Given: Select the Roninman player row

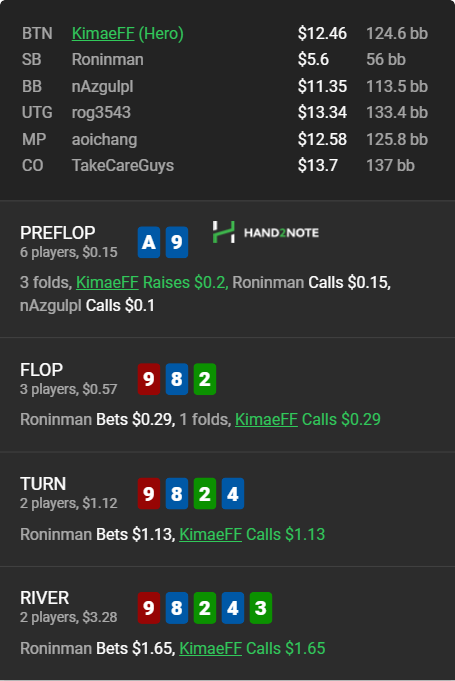Looking at the screenshot, I should (225, 60).
